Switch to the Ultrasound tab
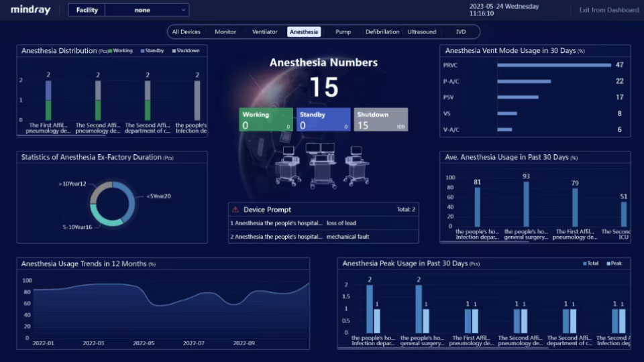This screenshot has height=362, width=644. coord(422,32)
